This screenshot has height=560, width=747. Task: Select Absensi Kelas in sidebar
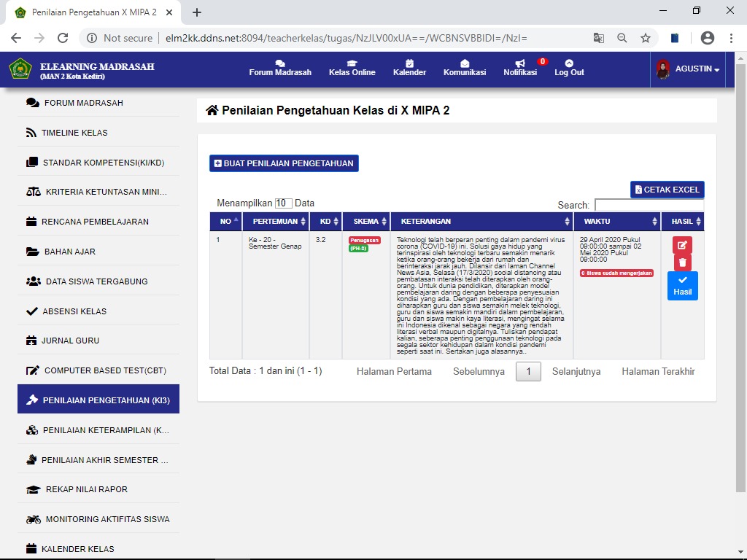(x=74, y=311)
